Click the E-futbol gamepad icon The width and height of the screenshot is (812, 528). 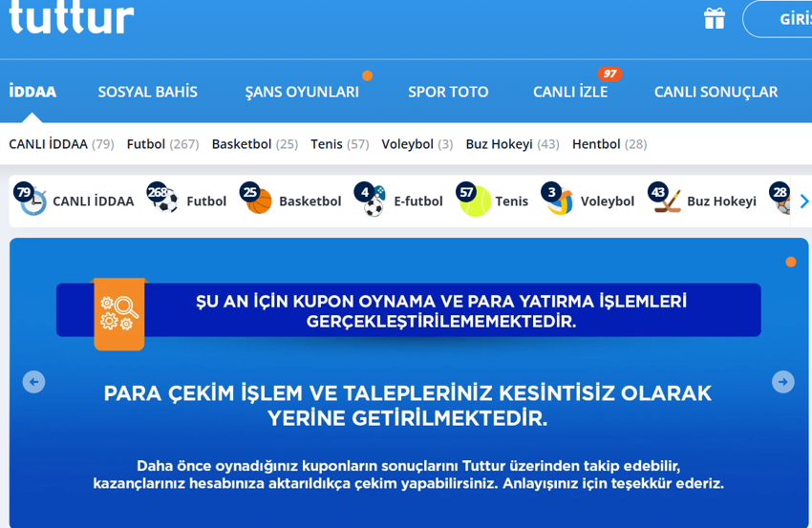coord(371,200)
